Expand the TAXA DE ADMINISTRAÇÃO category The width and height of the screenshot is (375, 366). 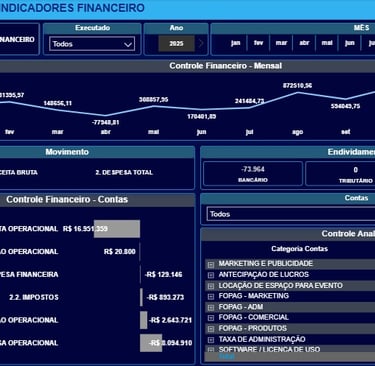point(211,340)
